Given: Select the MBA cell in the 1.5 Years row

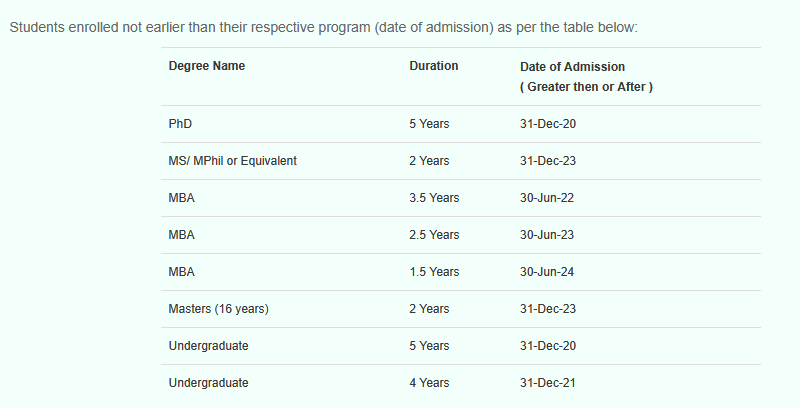Looking at the screenshot, I should [x=182, y=272].
